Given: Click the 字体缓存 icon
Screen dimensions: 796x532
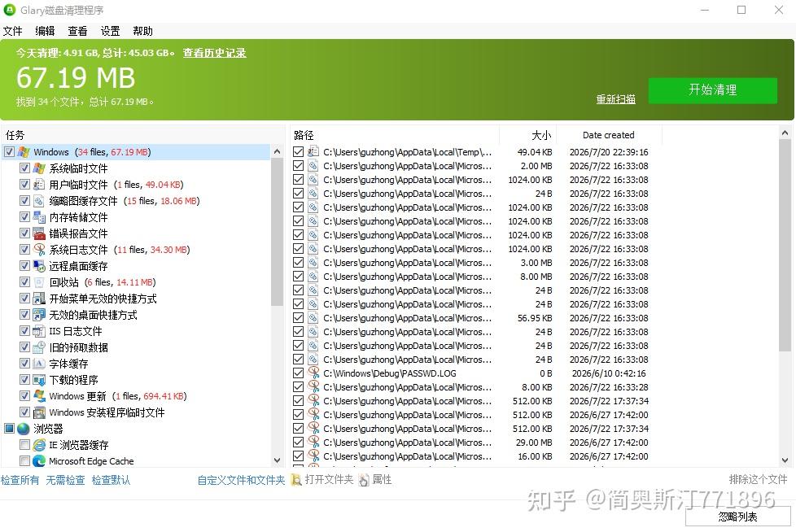Looking at the screenshot, I should coord(39,363).
